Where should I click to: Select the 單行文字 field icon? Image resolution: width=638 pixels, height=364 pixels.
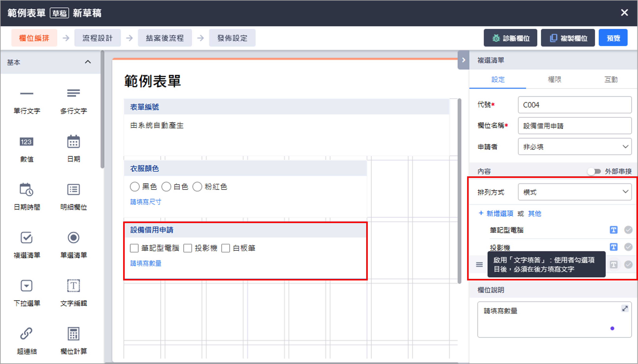[27, 94]
